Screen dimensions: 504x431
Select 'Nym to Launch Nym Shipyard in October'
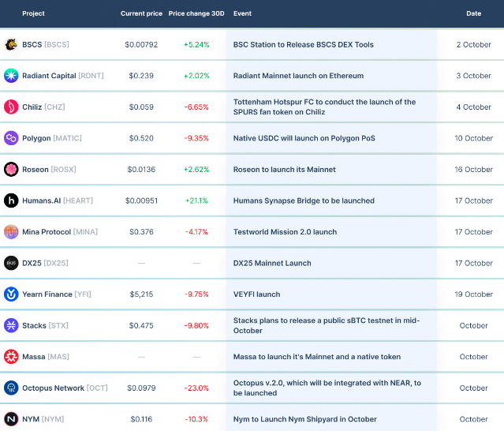305,419
